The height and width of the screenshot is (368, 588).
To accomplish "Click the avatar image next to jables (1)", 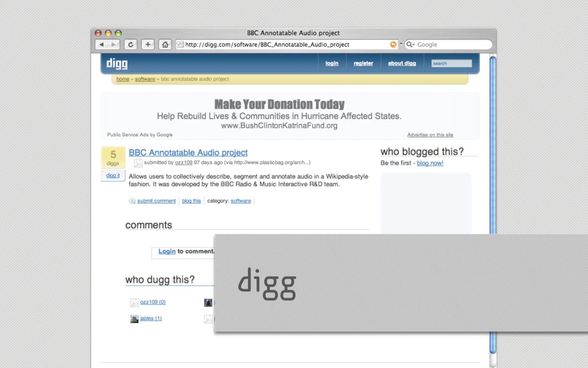I will click(134, 319).
